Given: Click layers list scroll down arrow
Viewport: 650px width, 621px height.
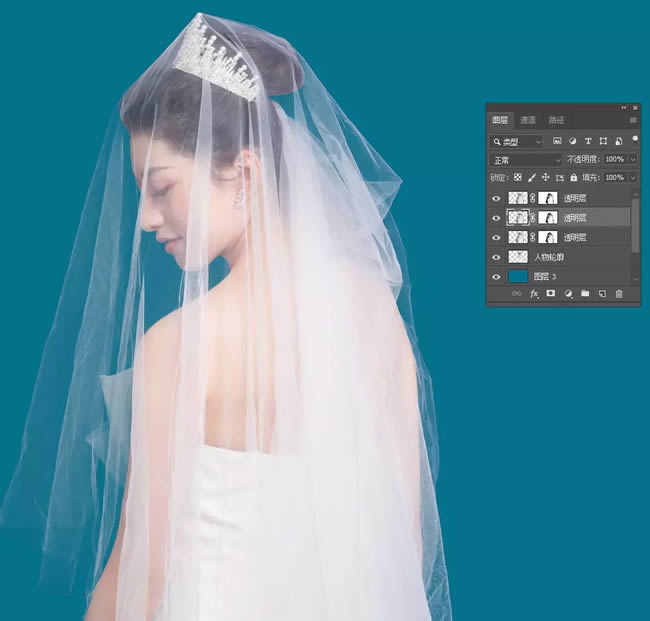Looking at the screenshot, I should (635, 279).
